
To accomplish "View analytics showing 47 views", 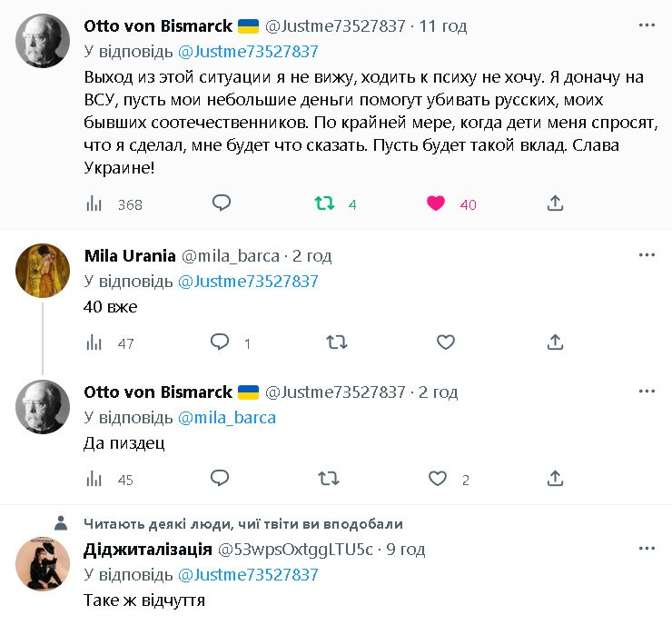I will [x=94, y=342].
